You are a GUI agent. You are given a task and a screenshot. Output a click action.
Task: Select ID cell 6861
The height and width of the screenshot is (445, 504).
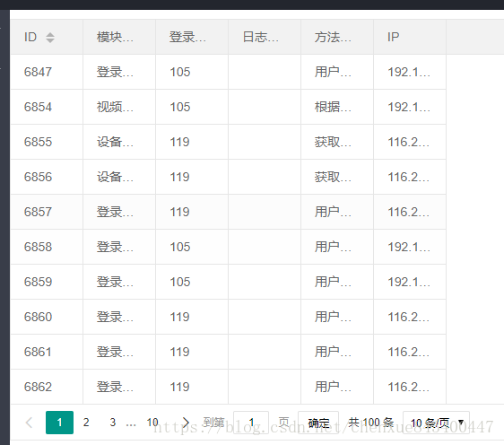[x=47, y=353]
